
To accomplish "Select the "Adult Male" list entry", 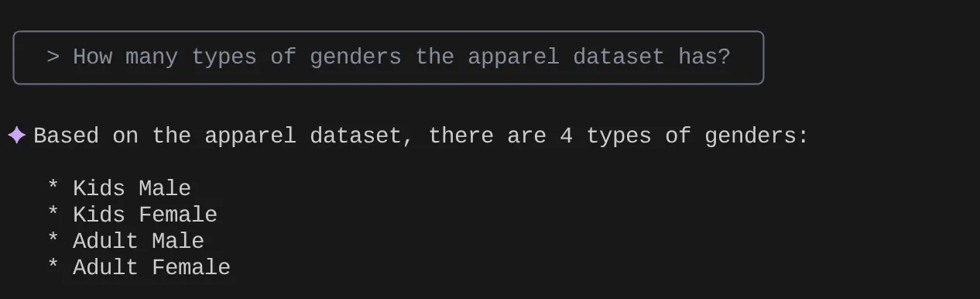I will click(x=139, y=241).
